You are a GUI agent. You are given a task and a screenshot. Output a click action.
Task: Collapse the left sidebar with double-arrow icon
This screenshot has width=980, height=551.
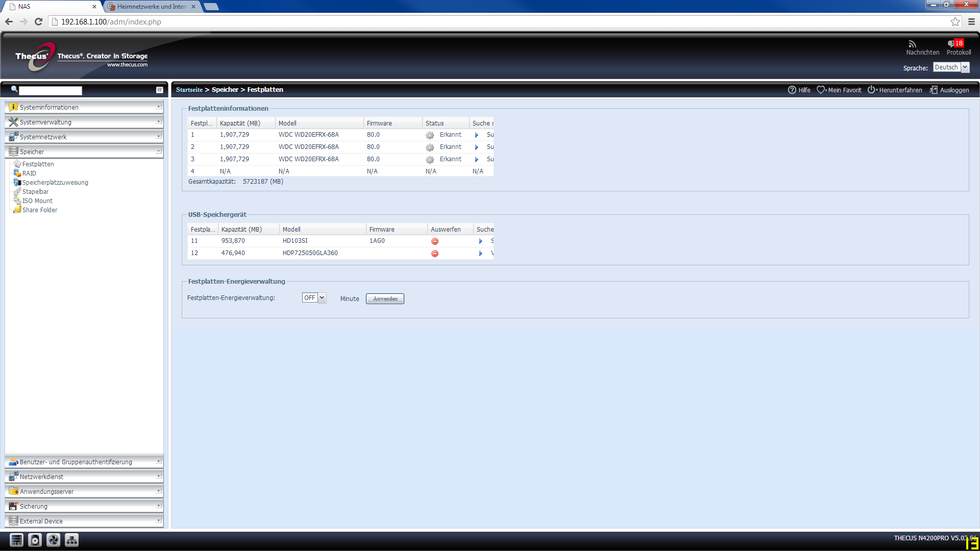(x=159, y=90)
